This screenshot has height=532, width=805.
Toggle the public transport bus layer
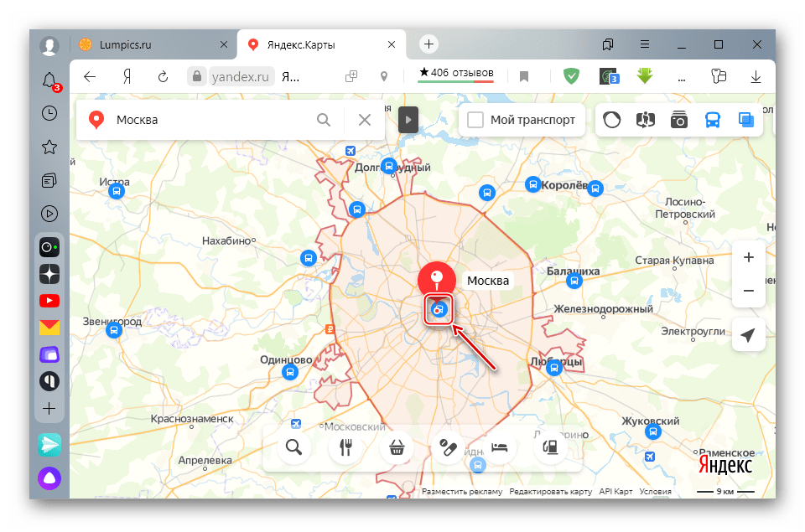pyautogui.click(x=712, y=120)
